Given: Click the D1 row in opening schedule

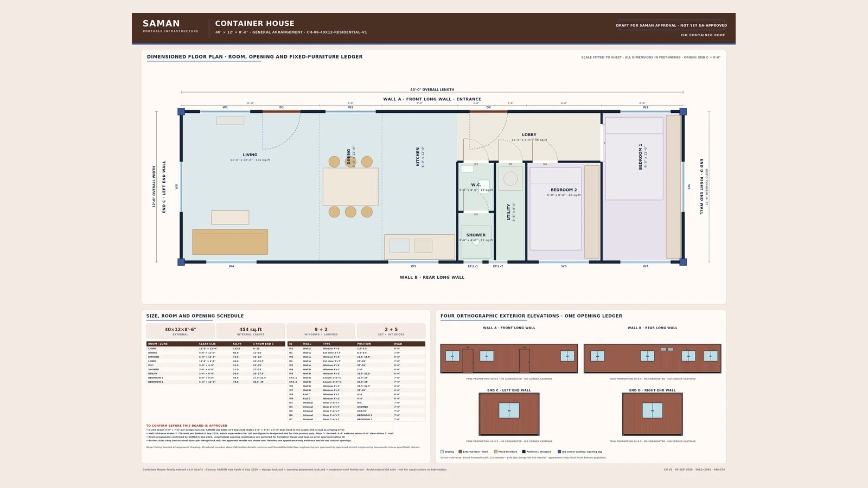Looking at the screenshot, I should point(356,353).
